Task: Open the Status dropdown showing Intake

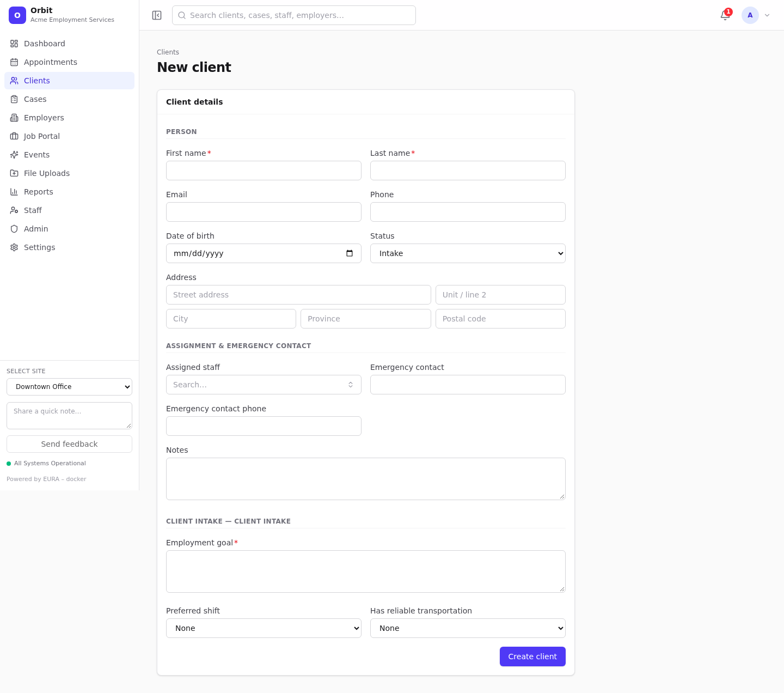Action: [468, 253]
